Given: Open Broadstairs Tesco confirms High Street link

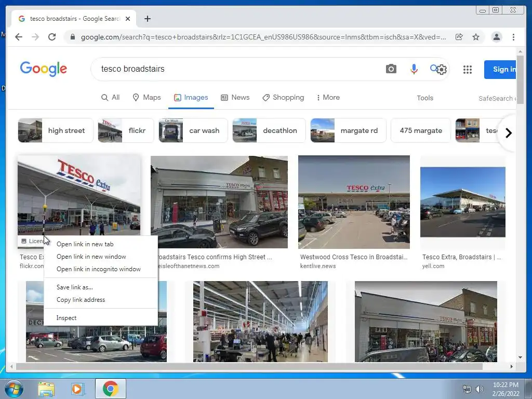Looking at the screenshot, I should pyautogui.click(x=215, y=257).
